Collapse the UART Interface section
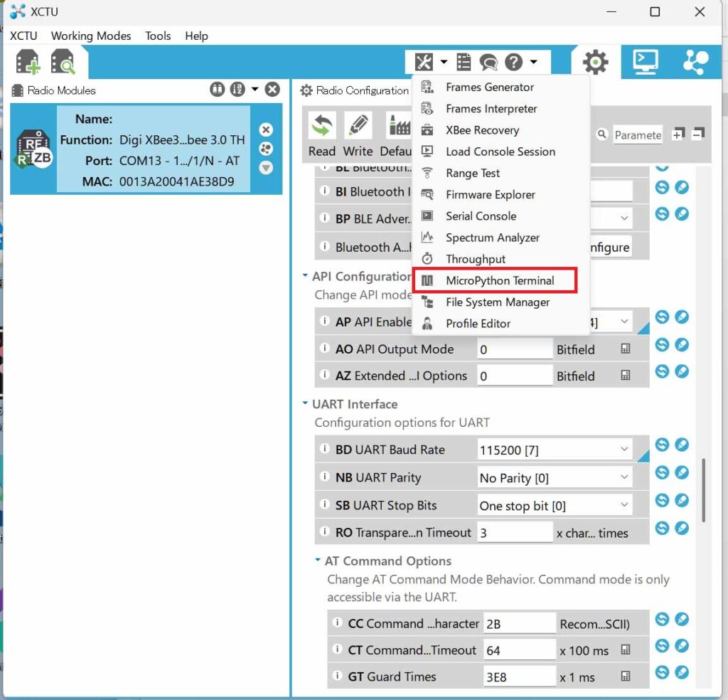The width and height of the screenshot is (728, 700). pyautogui.click(x=305, y=403)
